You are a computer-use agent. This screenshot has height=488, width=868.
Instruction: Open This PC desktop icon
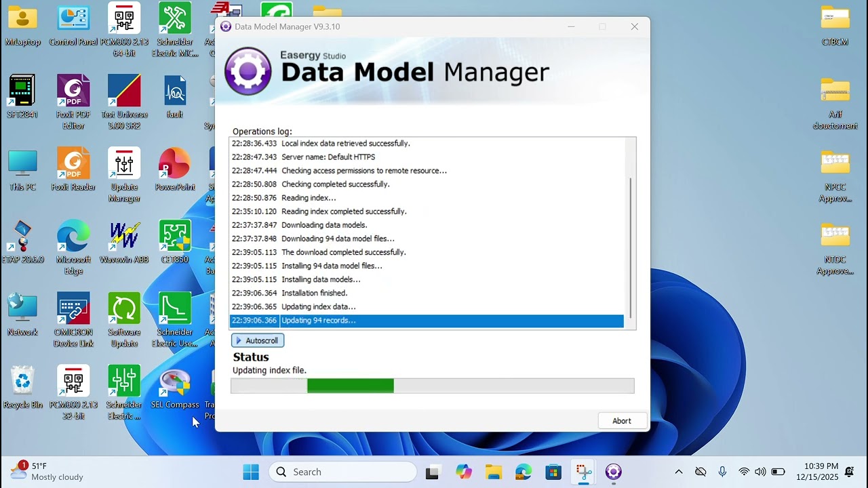point(22,171)
